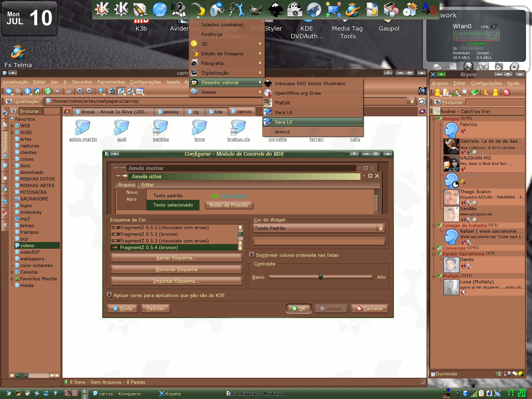This screenshot has width=532, height=399.
Task: Click the green folder icon in Kopete
Action: click(x=474, y=92)
